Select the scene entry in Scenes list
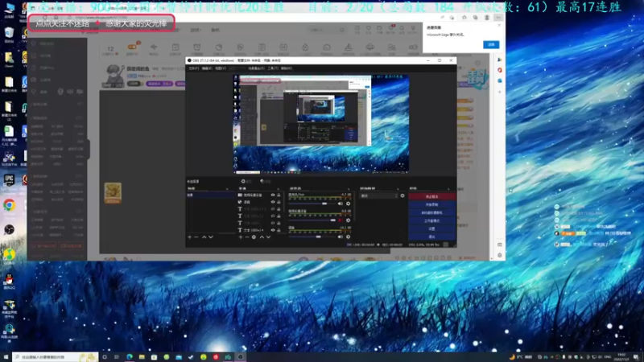 click(x=210, y=195)
